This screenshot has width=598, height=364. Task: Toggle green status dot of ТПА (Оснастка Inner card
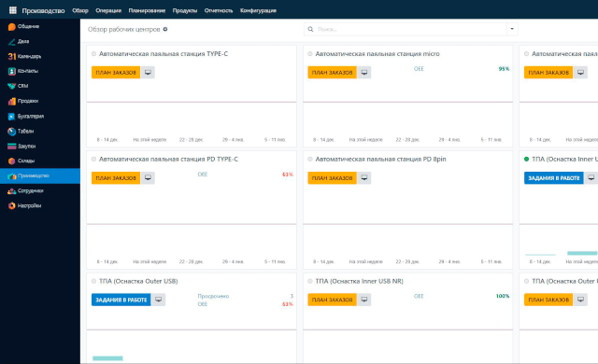point(526,160)
